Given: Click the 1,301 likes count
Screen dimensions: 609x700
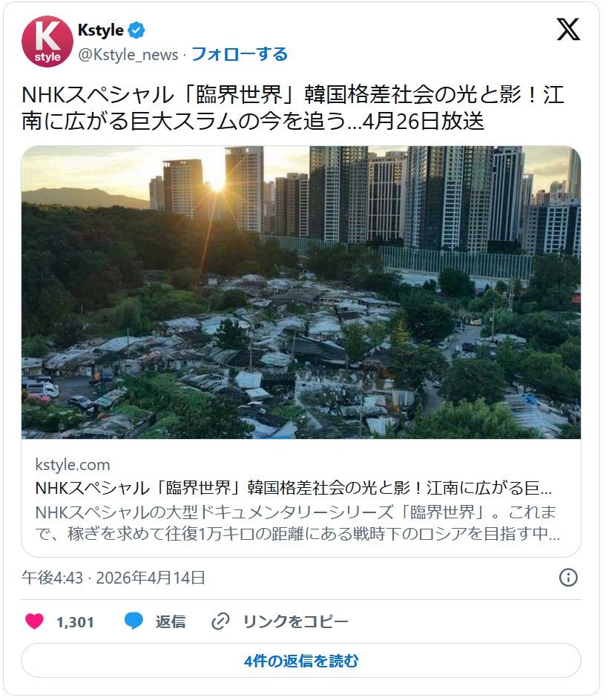Looking at the screenshot, I should coord(75,622).
